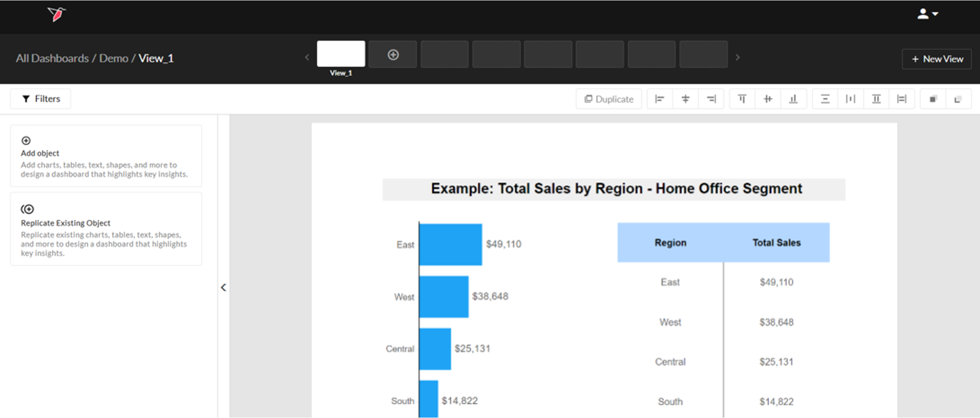Bring selected object to front
The width and height of the screenshot is (980, 418).
[933, 99]
